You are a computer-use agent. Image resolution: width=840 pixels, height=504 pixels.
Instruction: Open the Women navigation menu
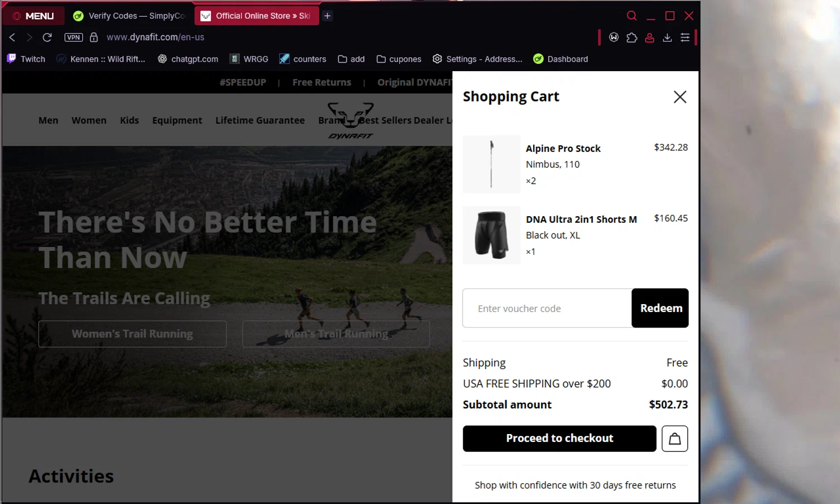click(x=88, y=120)
